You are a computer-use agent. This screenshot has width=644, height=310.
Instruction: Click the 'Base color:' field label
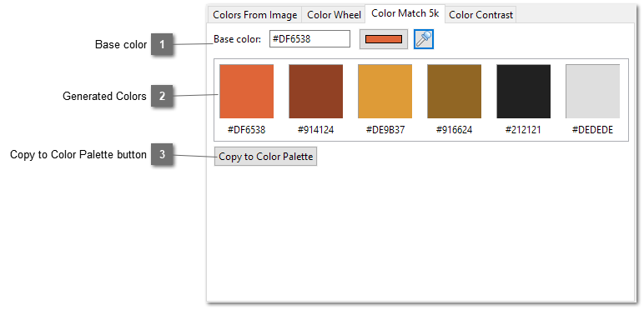point(238,39)
